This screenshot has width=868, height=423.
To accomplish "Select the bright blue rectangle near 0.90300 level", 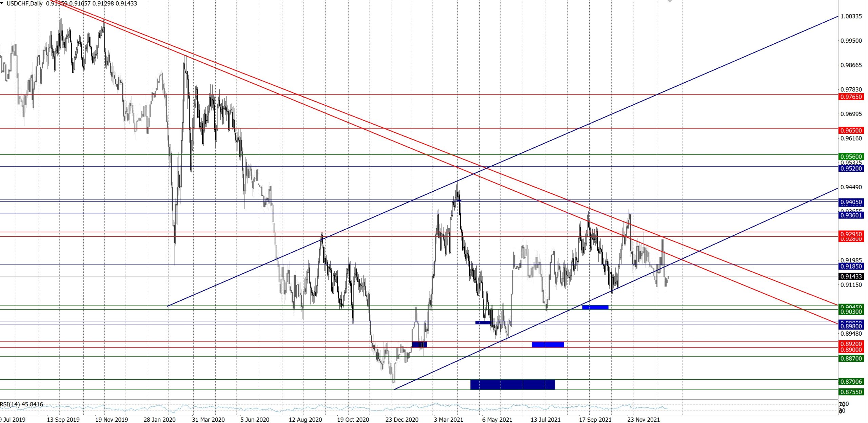I will 595,307.
